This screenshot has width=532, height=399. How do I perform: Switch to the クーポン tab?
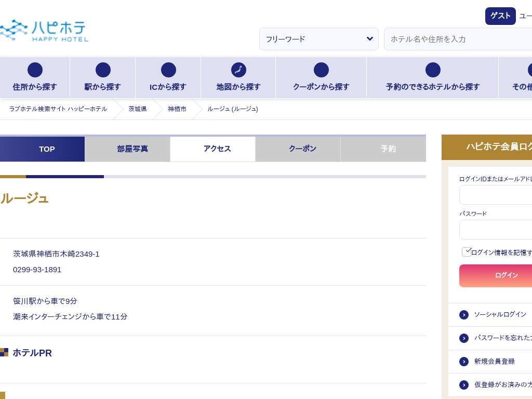point(298,149)
